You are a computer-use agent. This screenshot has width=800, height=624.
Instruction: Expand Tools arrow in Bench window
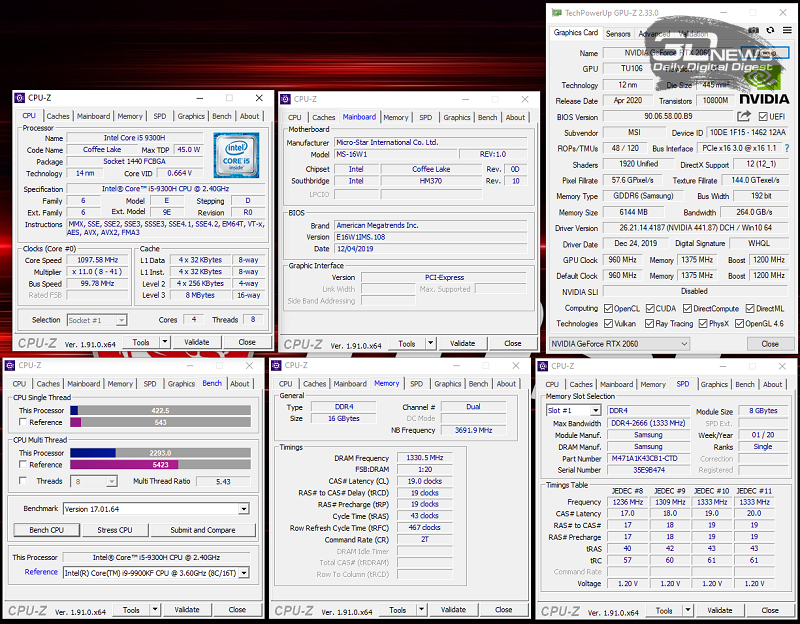tap(155, 610)
